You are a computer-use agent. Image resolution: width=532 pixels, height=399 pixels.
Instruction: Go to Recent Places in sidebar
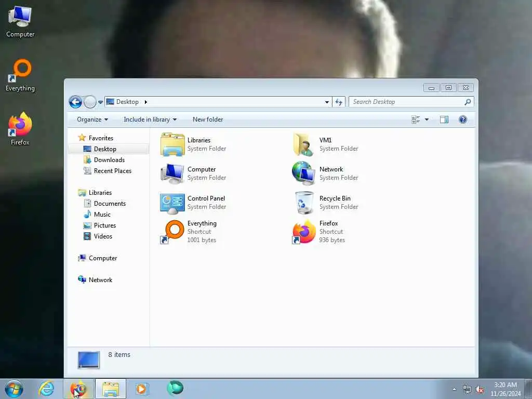tap(113, 170)
